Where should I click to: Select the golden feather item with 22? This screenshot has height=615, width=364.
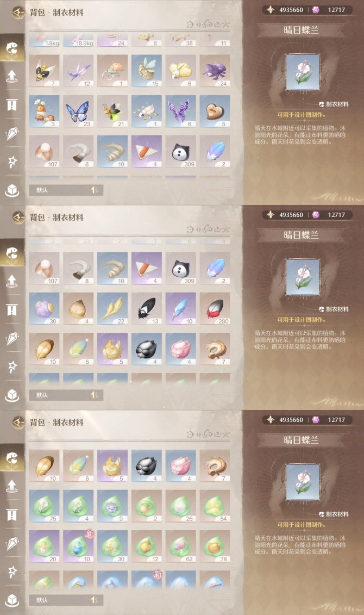(x=112, y=308)
